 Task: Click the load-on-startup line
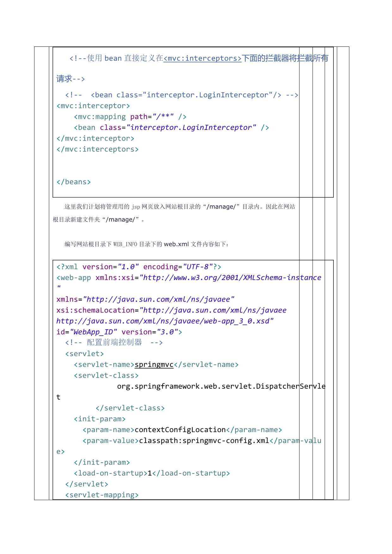[152, 473]
